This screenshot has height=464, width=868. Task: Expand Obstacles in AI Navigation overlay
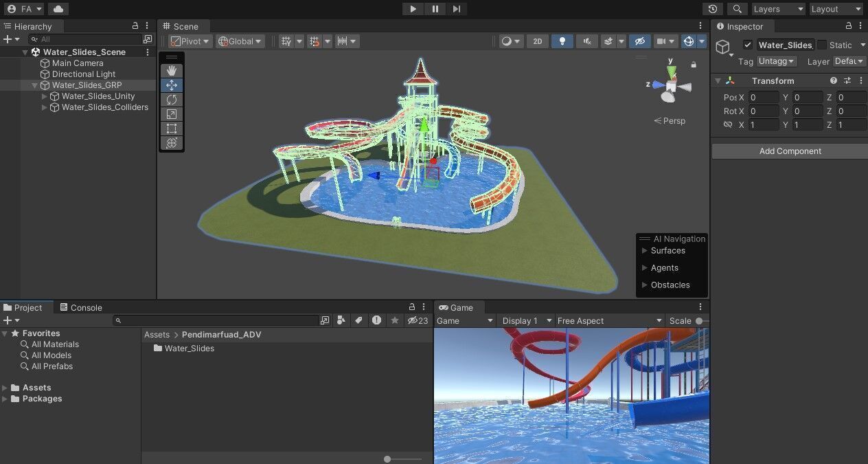(645, 285)
